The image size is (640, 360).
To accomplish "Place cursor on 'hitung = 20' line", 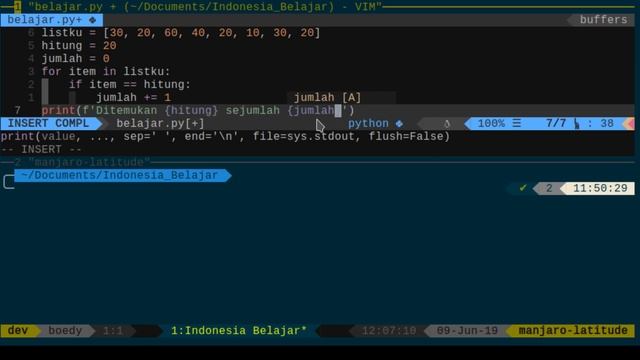I will [x=79, y=46].
